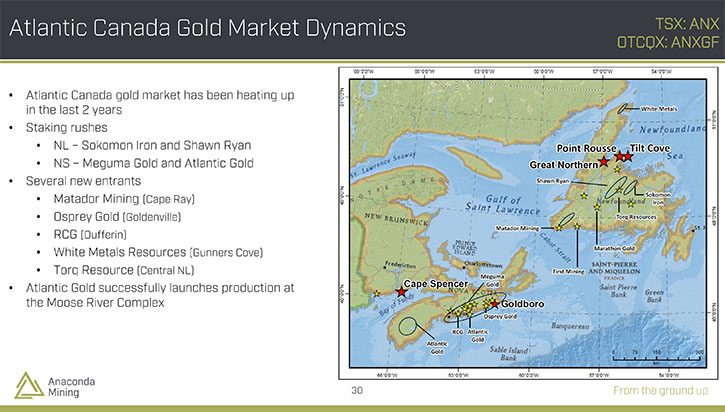
Task: Click the bullet 'Several new entrants'
Action: coord(83,181)
